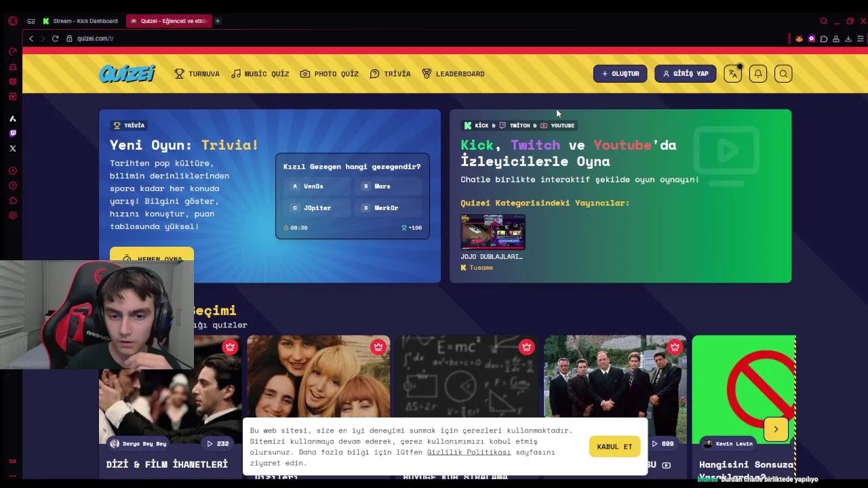
Task: Open the Trivia menu item
Action: click(390, 74)
